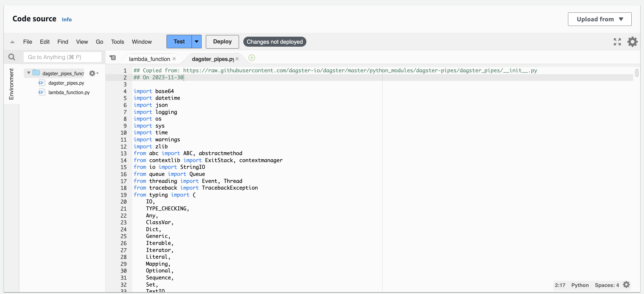The width and height of the screenshot is (644, 294).
Task: Open the tab list menu icon
Action: (113, 58)
